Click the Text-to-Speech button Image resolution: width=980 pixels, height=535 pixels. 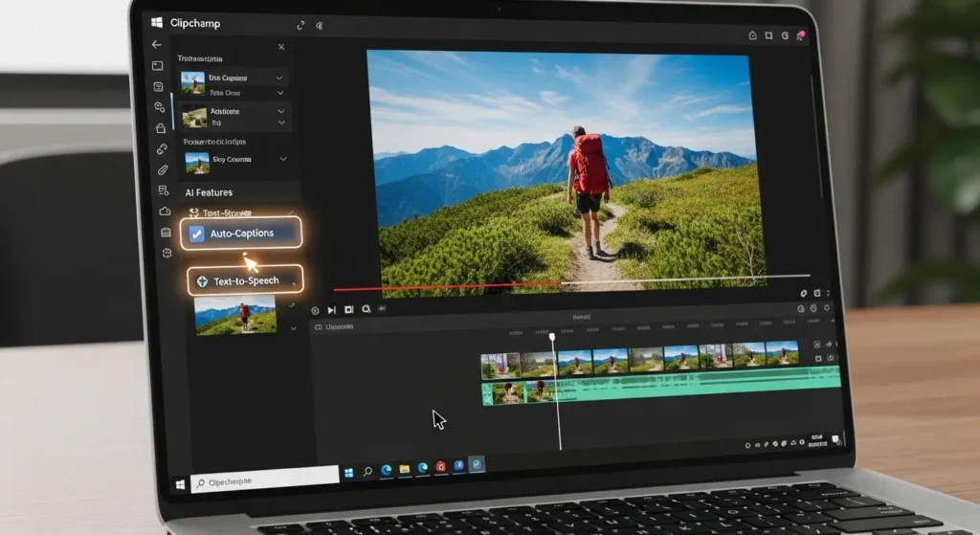click(245, 280)
